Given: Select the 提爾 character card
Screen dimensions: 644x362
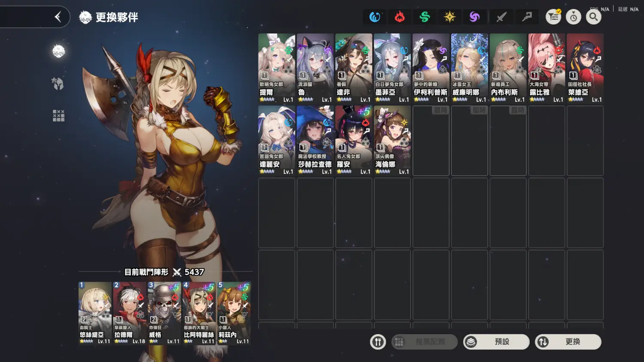Looking at the screenshot, I should [276, 68].
